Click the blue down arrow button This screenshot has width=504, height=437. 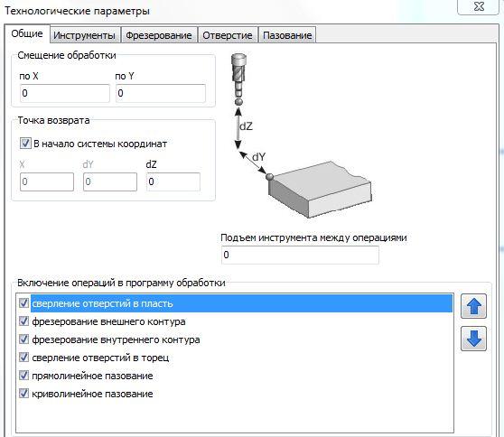(x=473, y=339)
